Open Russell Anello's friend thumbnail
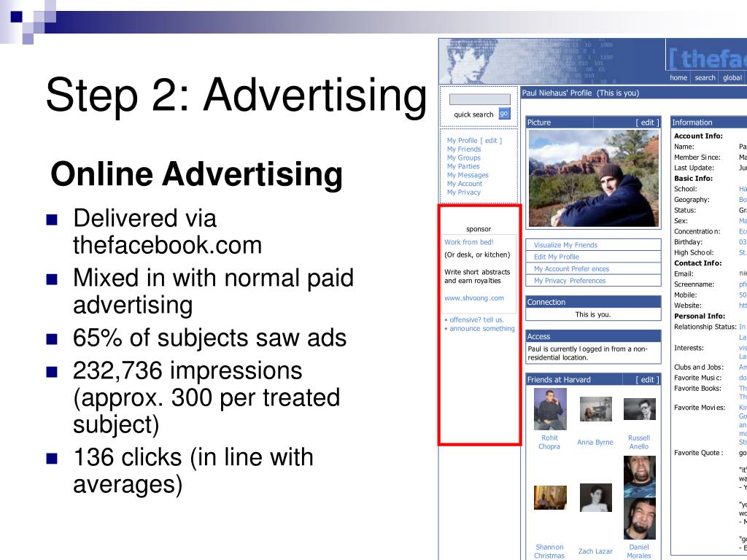Screen dimensions: 747x560 tap(639, 409)
